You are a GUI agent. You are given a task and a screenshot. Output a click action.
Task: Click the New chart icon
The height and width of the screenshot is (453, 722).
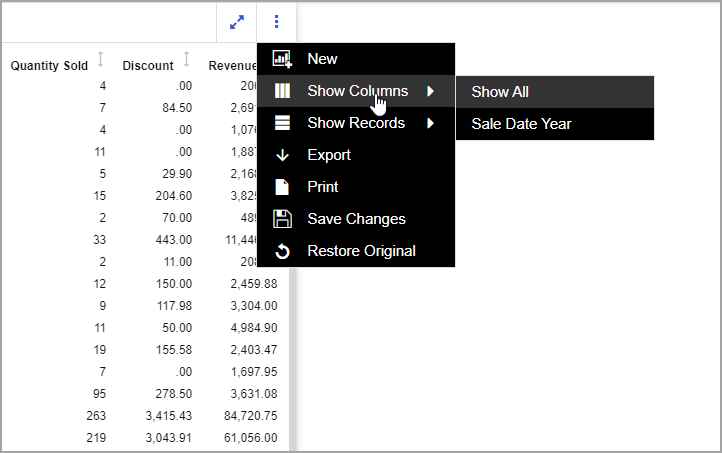tap(282, 59)
